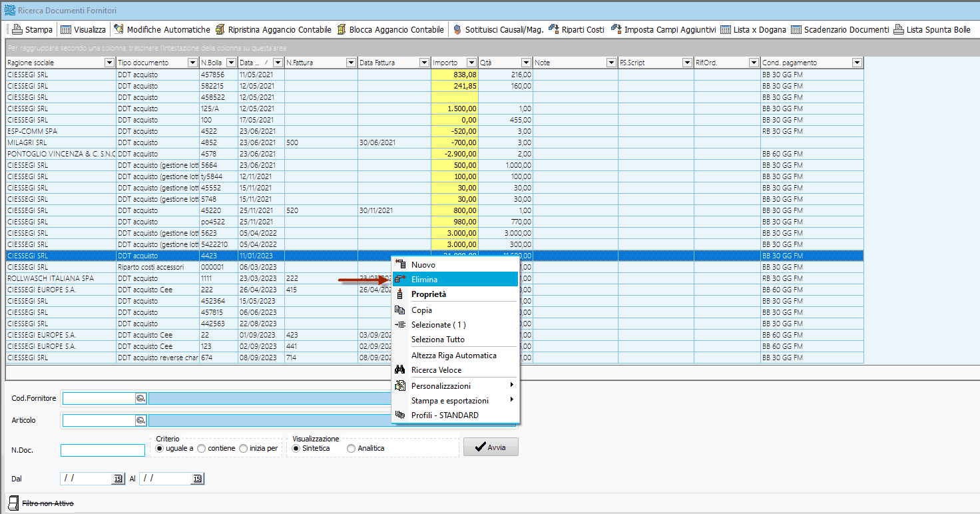Click Imposta Campi Aggiuntivi icon
The height and width of the screenshot is (514, 980).
(x=616, y=29)
